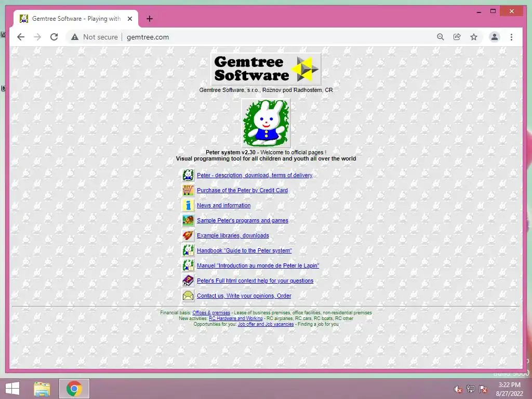
Task: Open a new tab with plus button
Action: point(150,19)
